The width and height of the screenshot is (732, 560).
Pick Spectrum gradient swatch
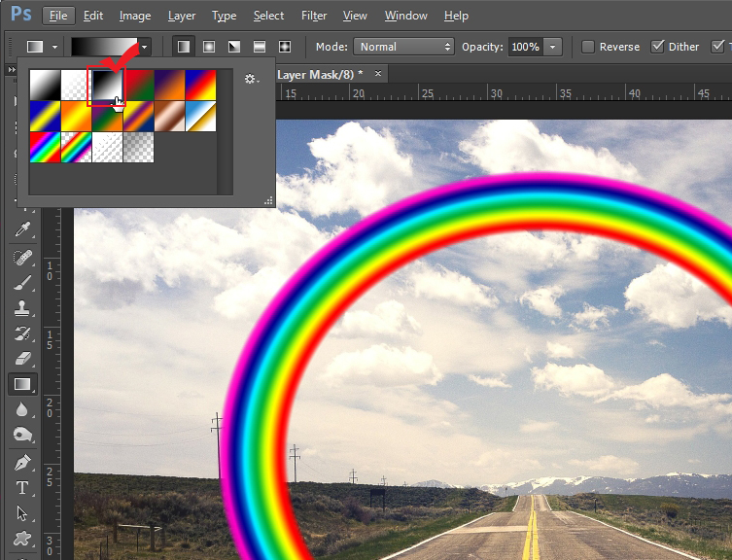click(x=46, y=147)
